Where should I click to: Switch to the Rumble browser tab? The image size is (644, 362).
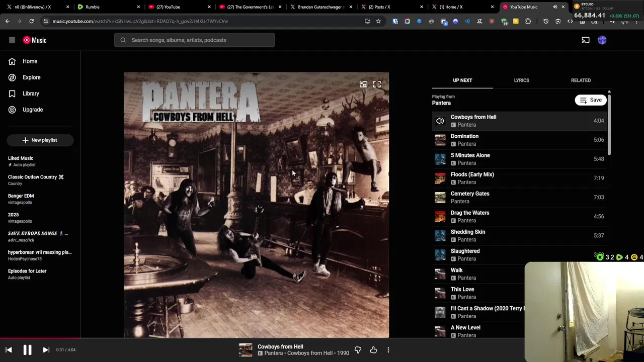(108, 7)
